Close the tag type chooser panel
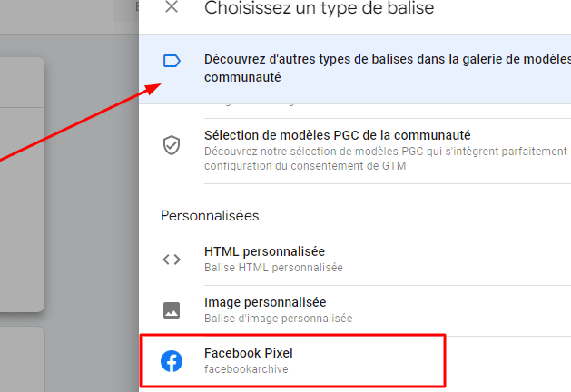Screen dimensions: 571x392 tap(172, 6)
